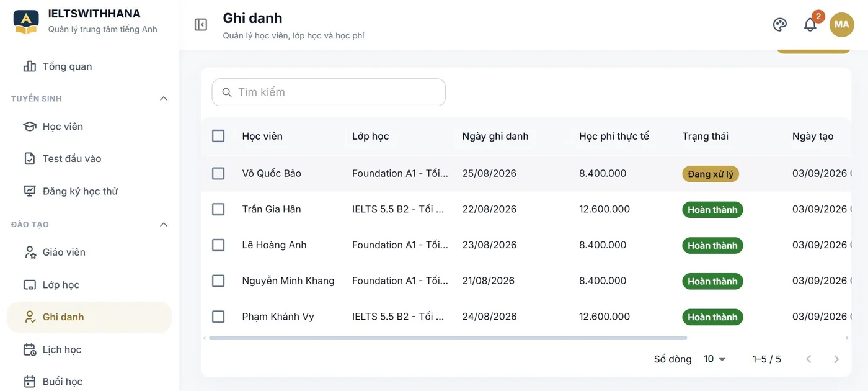Click the 1–5 / 5 pagination text

(x=766, y=359)
